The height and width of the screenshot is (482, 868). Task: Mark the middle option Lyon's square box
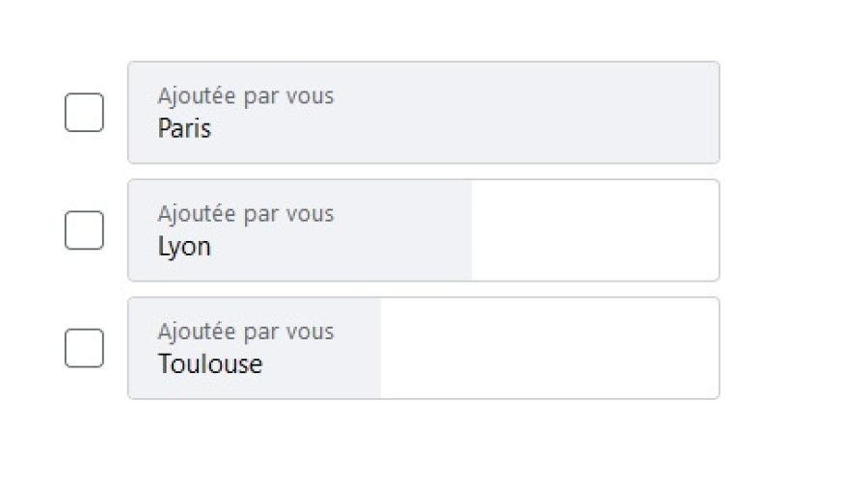click(x=84, y=230)
